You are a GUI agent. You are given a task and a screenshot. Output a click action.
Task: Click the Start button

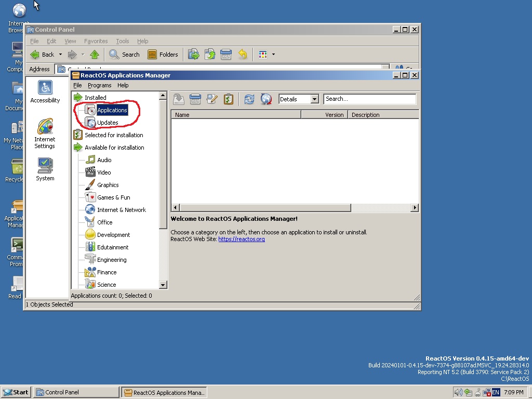pos(16,393)
